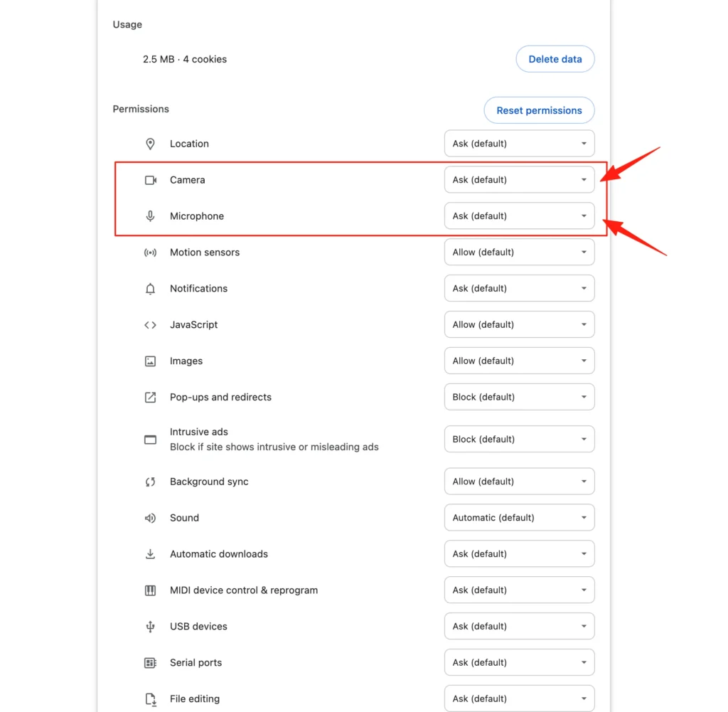Click the Motion sensors icon
728x712 pixels.
click(x=150, y=253)
